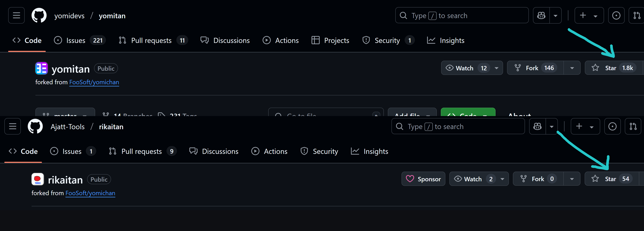Open yomitan's Insights tab
The width and height of the screenshot is (644, 231).
[446, 40]
